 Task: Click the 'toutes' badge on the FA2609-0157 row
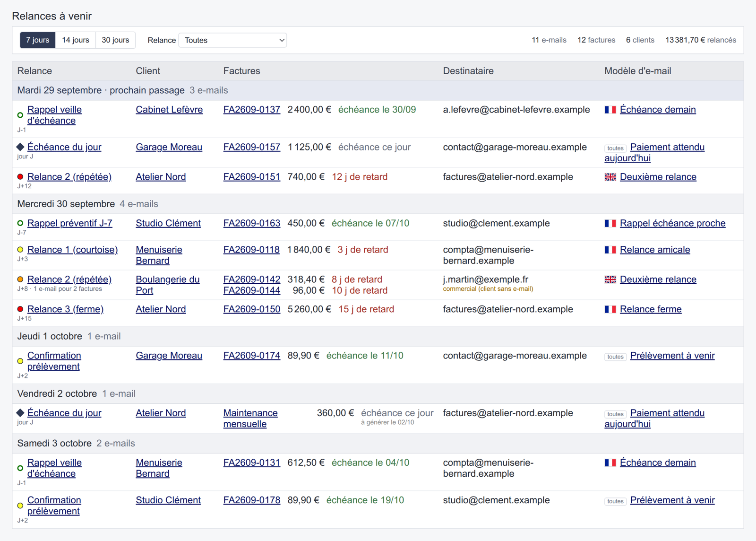pos(615,148)
